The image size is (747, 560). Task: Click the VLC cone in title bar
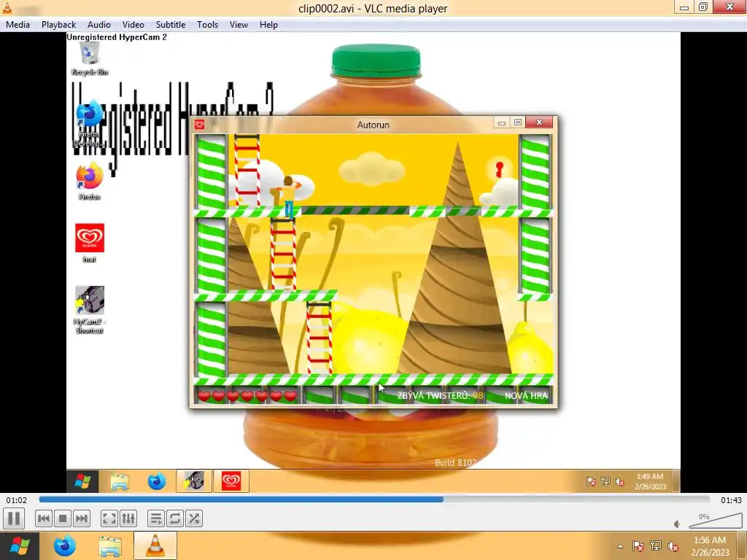(x=7, y=8)
